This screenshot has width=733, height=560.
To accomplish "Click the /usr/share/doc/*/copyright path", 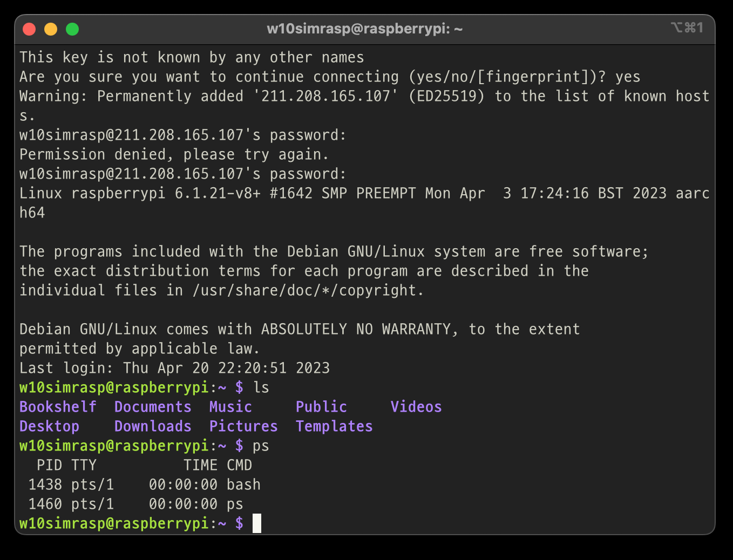I will pos(304,290).
